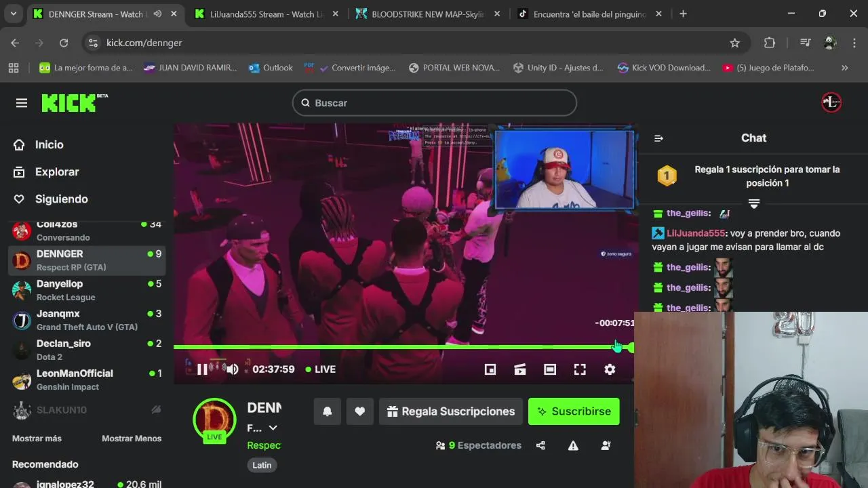Follow DENNGER with heart button
This screenshot has height=488, width=868.
[x=360, y=411]
